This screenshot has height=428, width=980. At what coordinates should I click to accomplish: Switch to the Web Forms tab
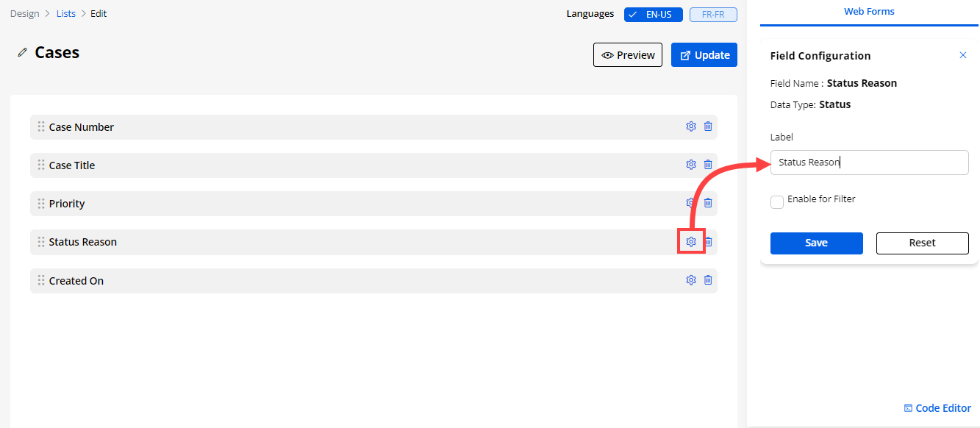(868, 12)
